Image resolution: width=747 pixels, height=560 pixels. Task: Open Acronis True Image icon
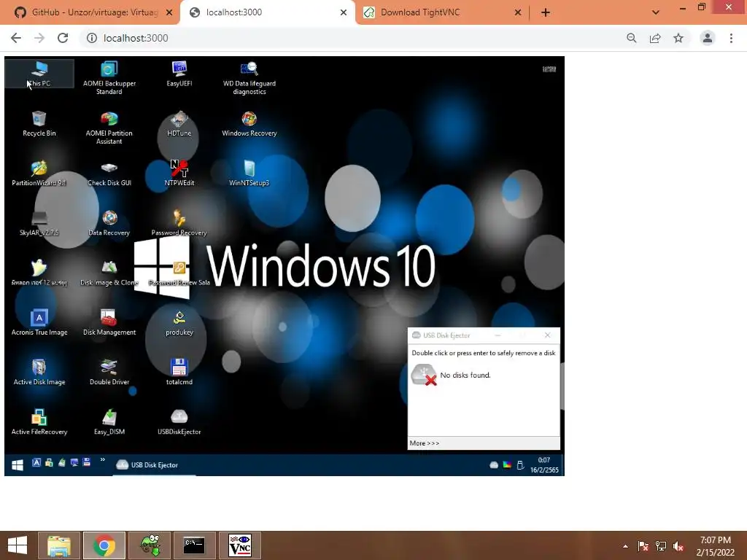[39, 323]
